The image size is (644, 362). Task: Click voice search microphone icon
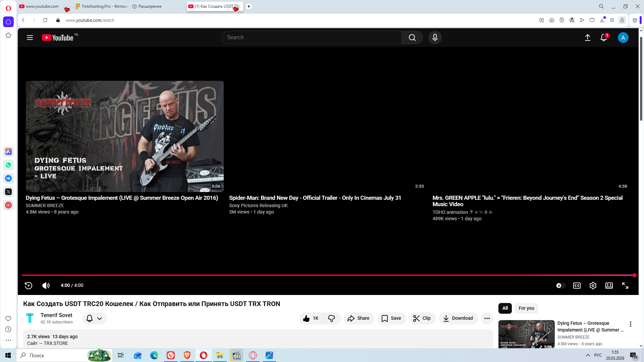point(435,38)
